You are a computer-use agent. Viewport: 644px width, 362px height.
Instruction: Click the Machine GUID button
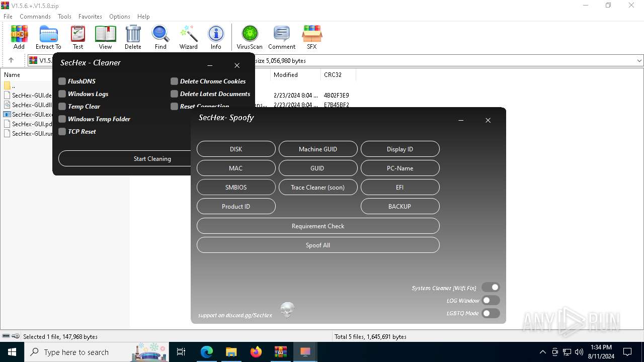click(x=318, y=149)
